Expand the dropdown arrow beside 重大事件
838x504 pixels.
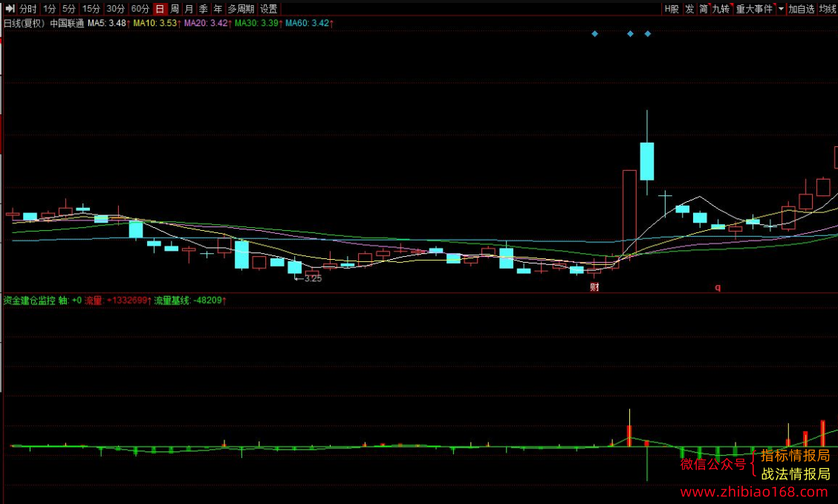pyautogui.click(x=781, y=9)
